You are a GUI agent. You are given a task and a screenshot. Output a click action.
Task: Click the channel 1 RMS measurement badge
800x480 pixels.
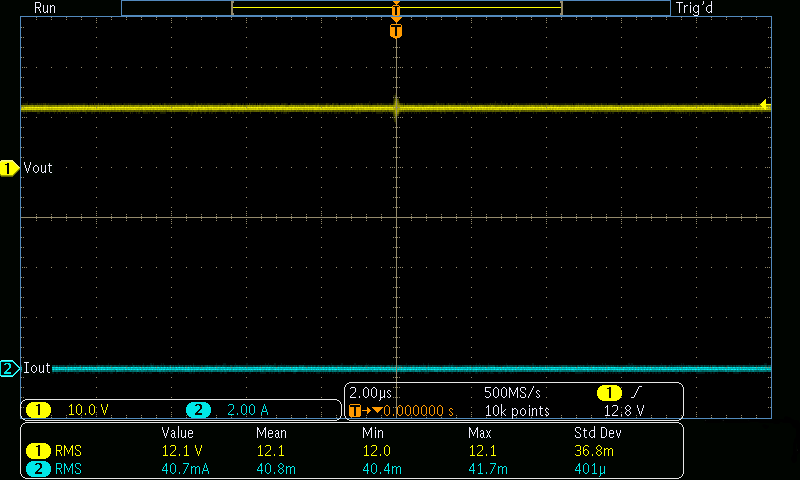tap(39, 450)
